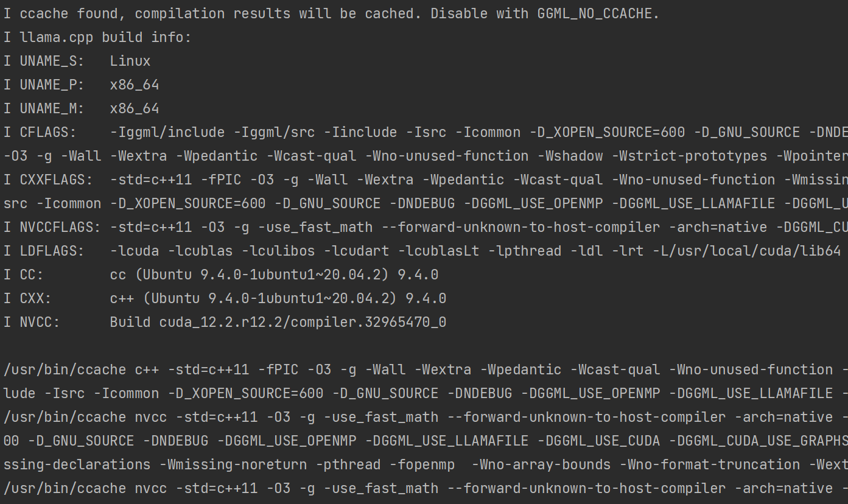Click GGML_NO_CCACHE text in the first line

[594, 13]
